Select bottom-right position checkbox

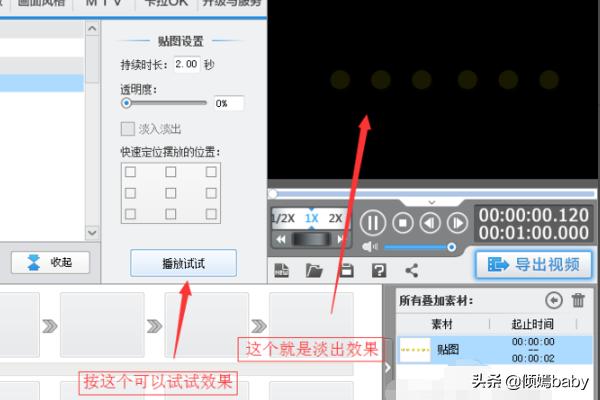click(x=211, y=214)
